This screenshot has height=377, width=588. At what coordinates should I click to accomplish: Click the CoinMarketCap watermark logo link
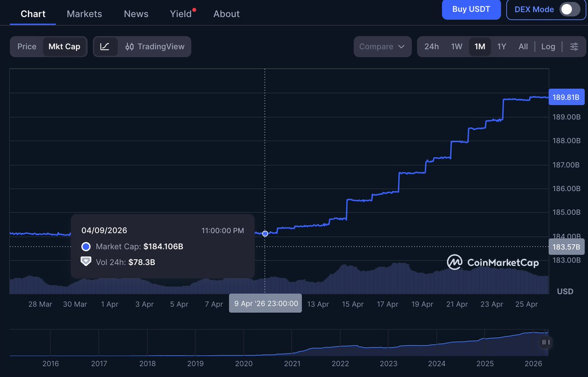click(x=493, y=262)
